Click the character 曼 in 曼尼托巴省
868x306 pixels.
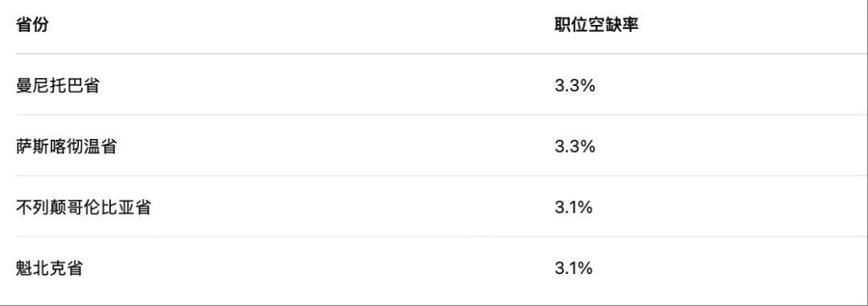coord(24,86)
